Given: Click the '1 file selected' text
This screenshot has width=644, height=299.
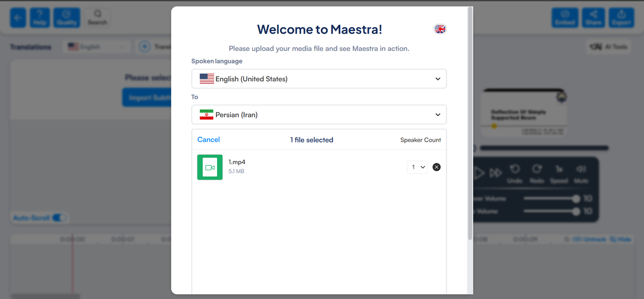Looking at the screenshot, I should (311, 140).
